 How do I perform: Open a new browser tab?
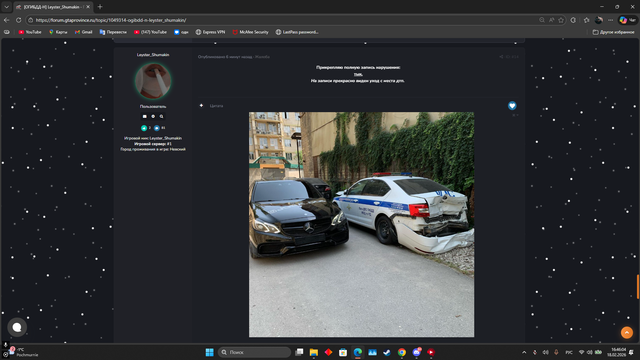(100, 7)
